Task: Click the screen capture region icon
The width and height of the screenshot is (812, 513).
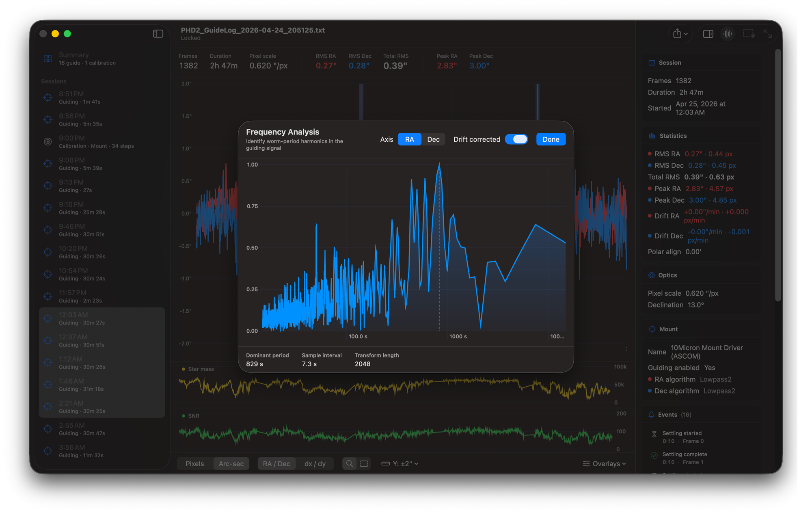Action: [748, 34]
